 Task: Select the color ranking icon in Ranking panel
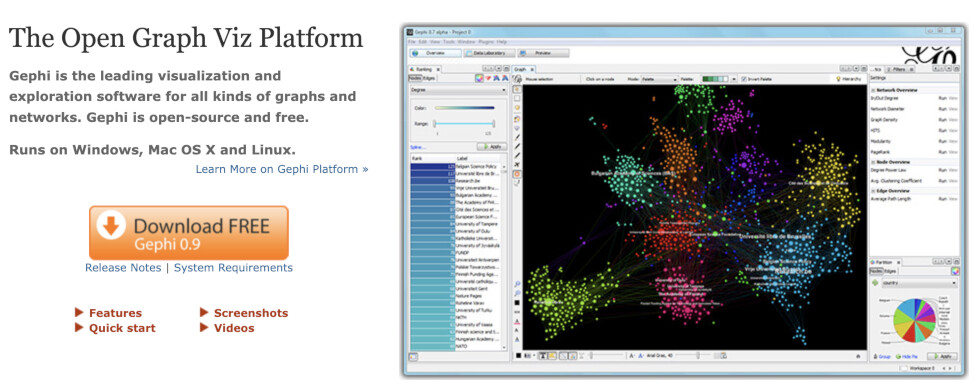479,78
